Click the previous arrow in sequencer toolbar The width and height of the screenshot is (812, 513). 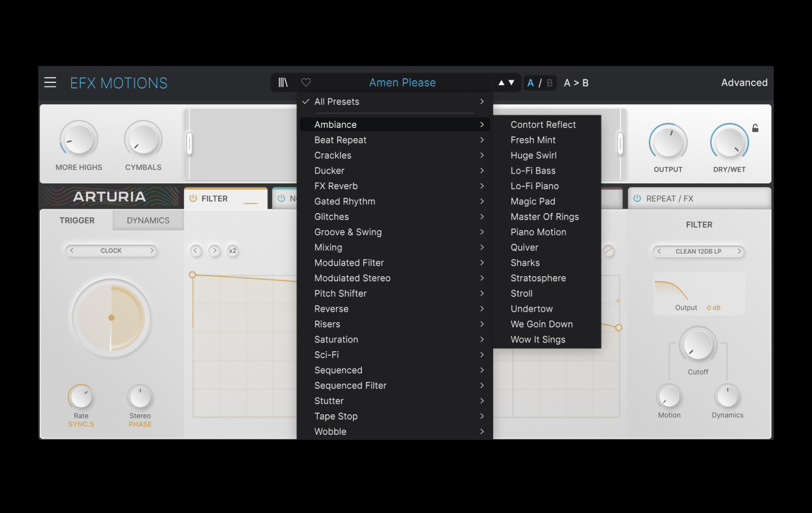tap(196, 251)
